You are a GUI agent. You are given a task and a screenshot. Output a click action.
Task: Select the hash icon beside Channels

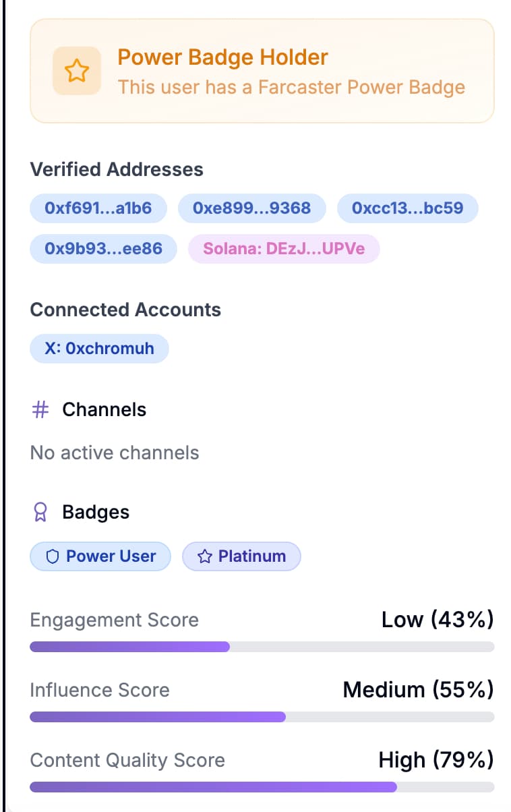click(x=39, y=409)
